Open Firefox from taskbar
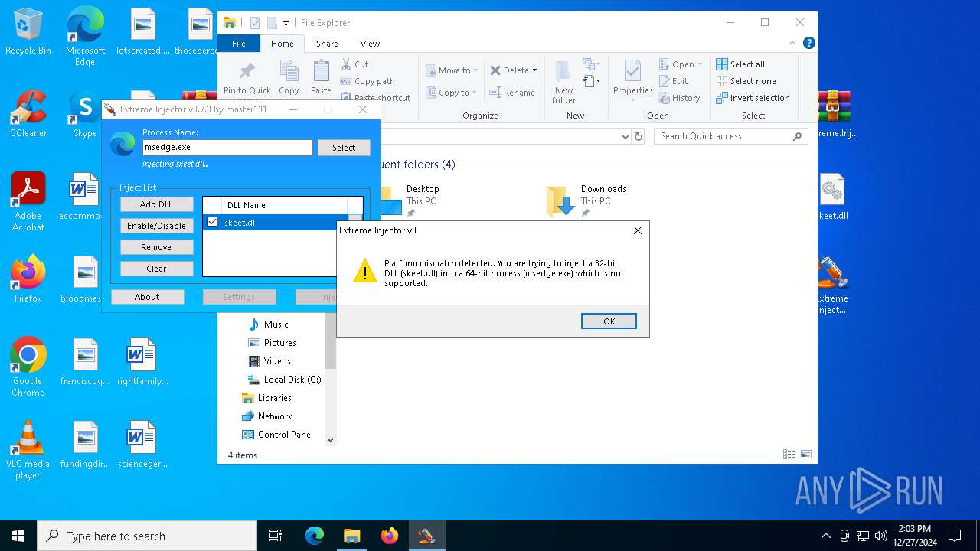 point(390,536)
